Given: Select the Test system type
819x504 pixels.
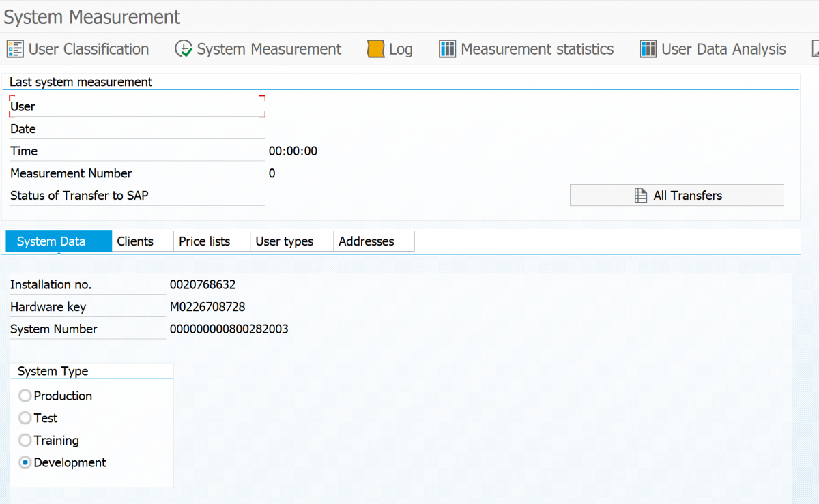Looking at the screenshot, I should click(x=25, y=418).
